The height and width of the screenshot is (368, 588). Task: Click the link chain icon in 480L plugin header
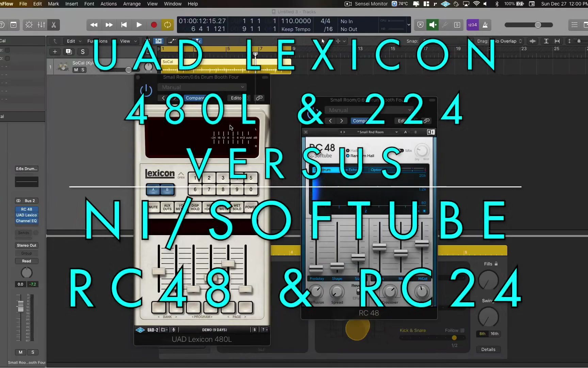click(x=259, y=98)
